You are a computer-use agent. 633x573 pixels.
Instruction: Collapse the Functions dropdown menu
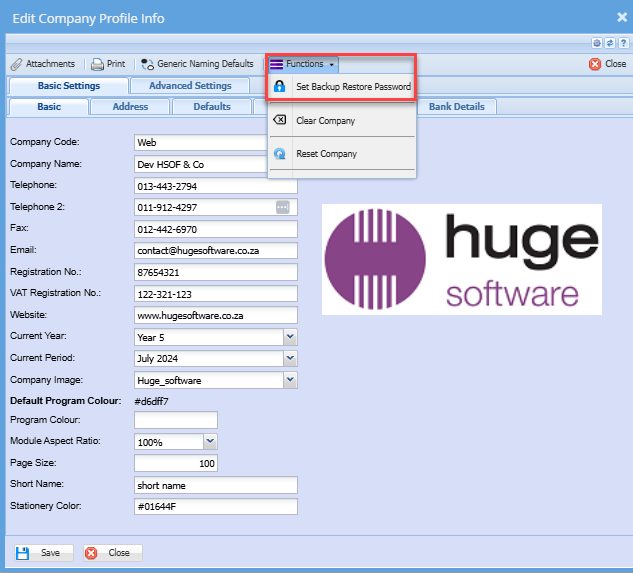(303, 64)
